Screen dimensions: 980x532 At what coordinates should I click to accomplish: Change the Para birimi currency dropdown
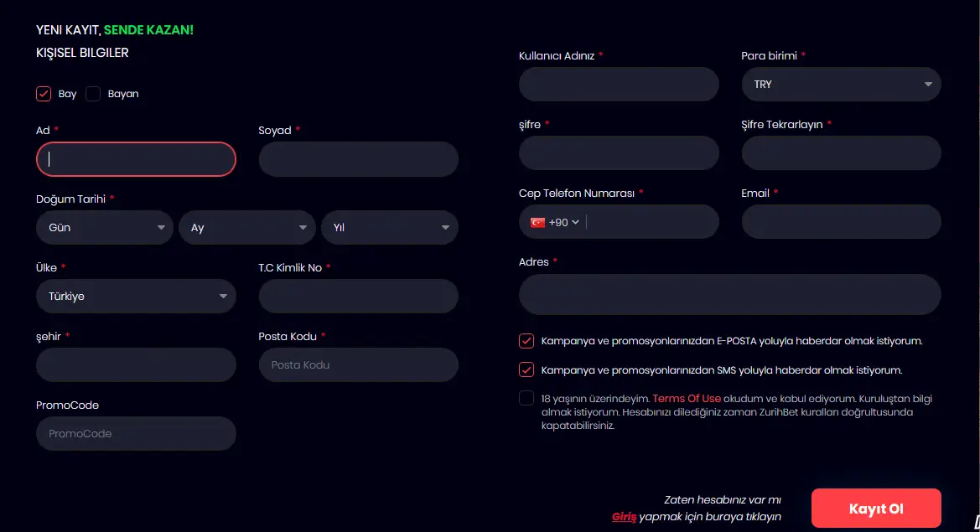point(841,85)
